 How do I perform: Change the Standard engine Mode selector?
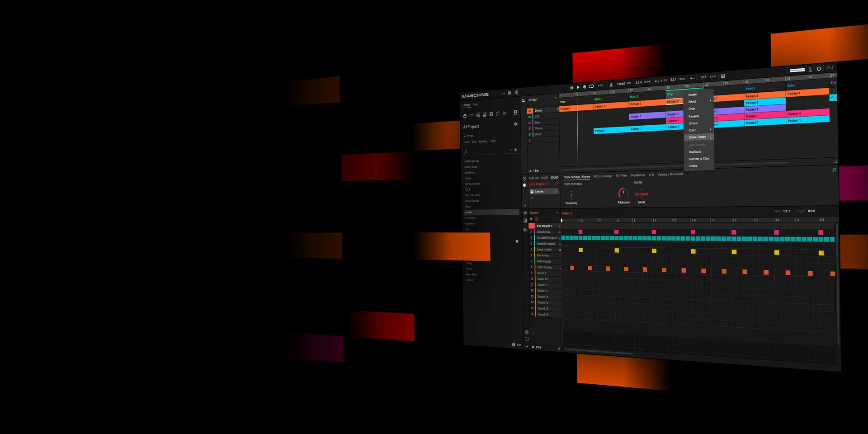click(641, 194)
